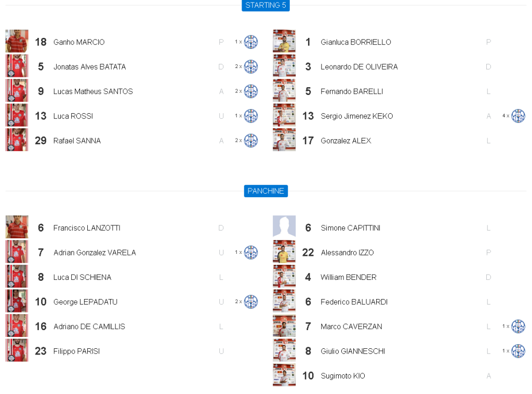Click the player name Sugimoto KIO
Viewport: 532px width, 394px height.
point(342,376)
